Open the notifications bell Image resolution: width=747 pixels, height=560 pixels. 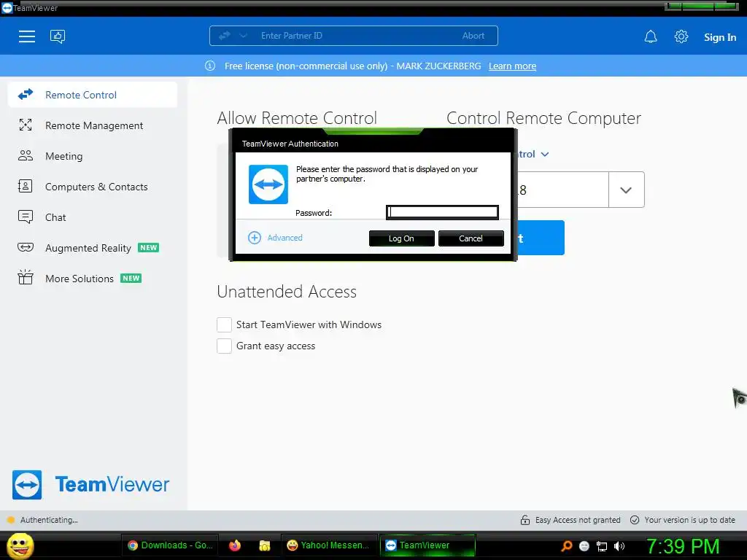tap(651, 36)
